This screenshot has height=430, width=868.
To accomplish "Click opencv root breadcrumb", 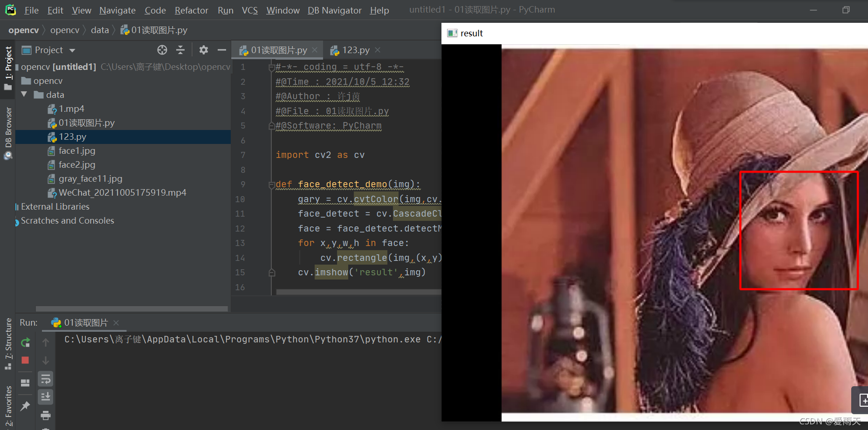I will (24, 30).
